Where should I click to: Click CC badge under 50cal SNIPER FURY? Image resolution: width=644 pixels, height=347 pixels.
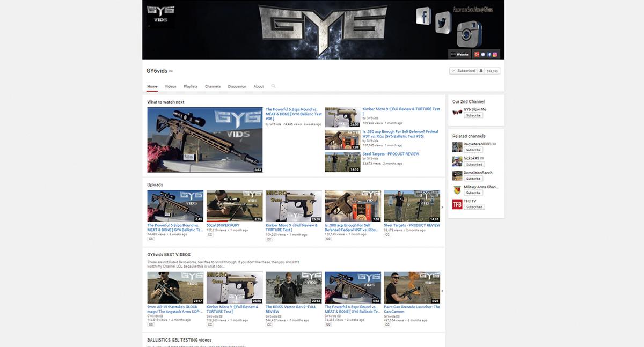(210, 234)
